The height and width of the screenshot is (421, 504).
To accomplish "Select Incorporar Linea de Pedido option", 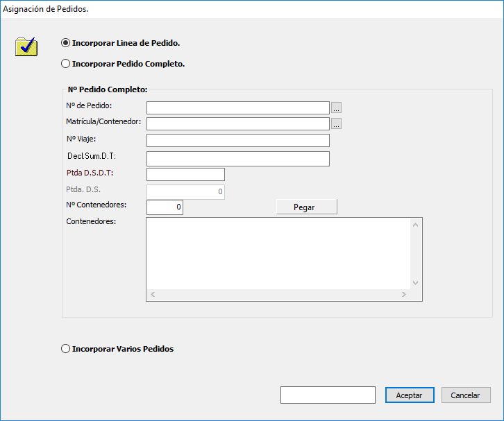I will 66,43.
